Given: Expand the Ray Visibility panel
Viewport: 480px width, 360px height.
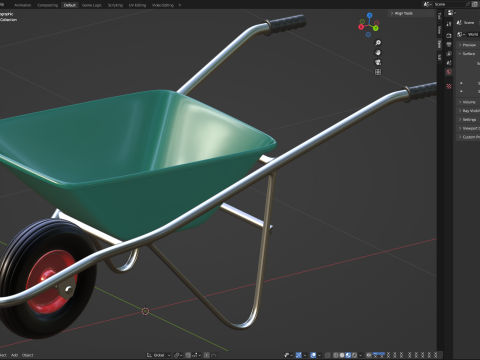Looking at the screenshot, I should [x=468, y=111].
